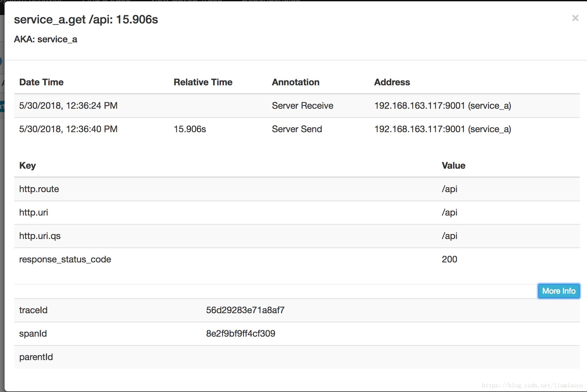The width and height of the screenshot is (587, 392).
Task: Click the spanId value 8e2f9bf9ff4cf309
Action: pyautogui.click(x=240, y=334)
